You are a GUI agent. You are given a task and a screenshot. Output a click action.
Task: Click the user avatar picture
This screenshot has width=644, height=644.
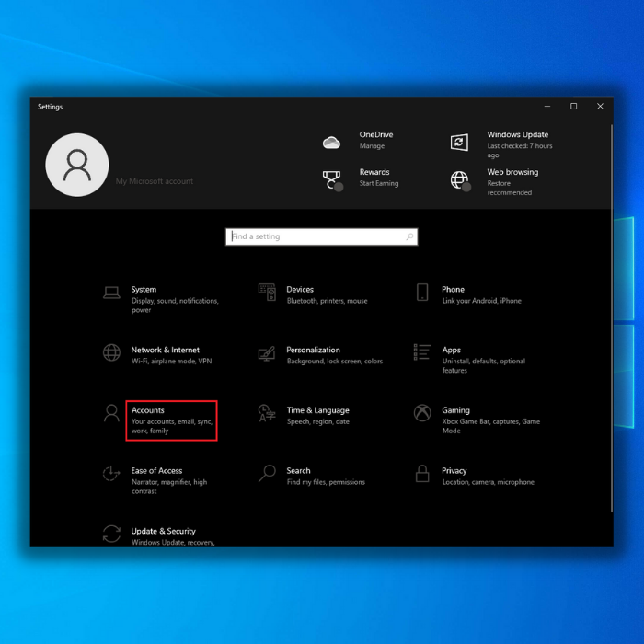point(76,165)
